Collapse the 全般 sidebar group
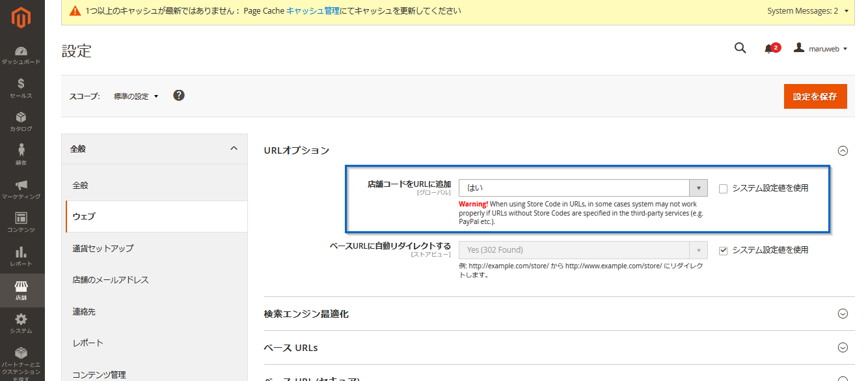 (154, 149)
